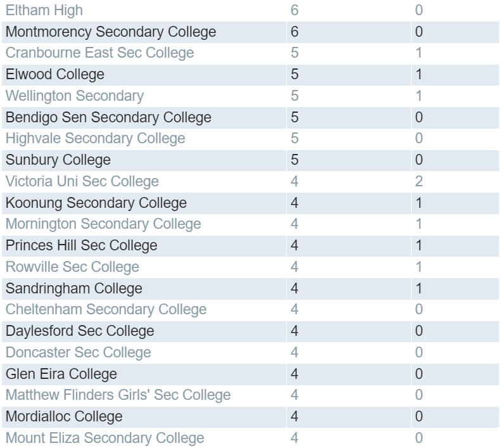The image size is (501, 448).
Task: Click Cheltenham Secondary College
Action: [106, 309]
